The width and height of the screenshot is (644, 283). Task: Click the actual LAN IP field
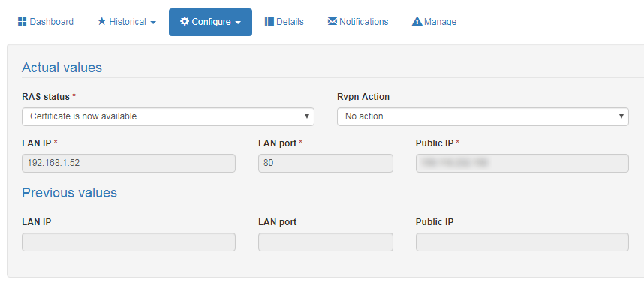click(128, 163)
